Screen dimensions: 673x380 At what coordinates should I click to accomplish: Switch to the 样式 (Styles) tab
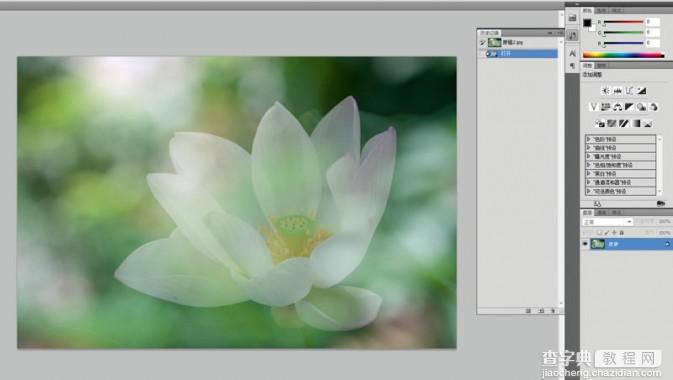(x=616, y=10)
